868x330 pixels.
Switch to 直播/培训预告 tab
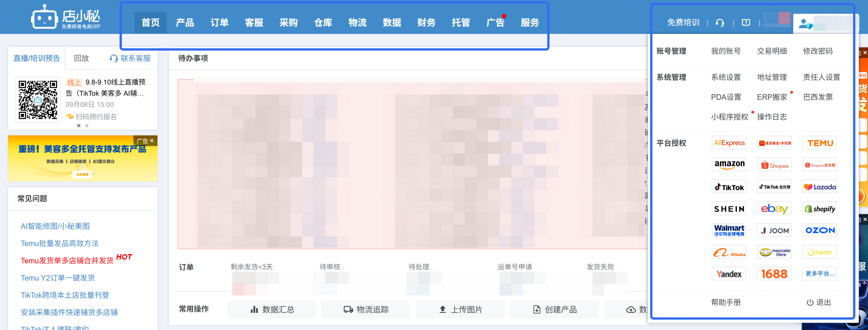37,58
